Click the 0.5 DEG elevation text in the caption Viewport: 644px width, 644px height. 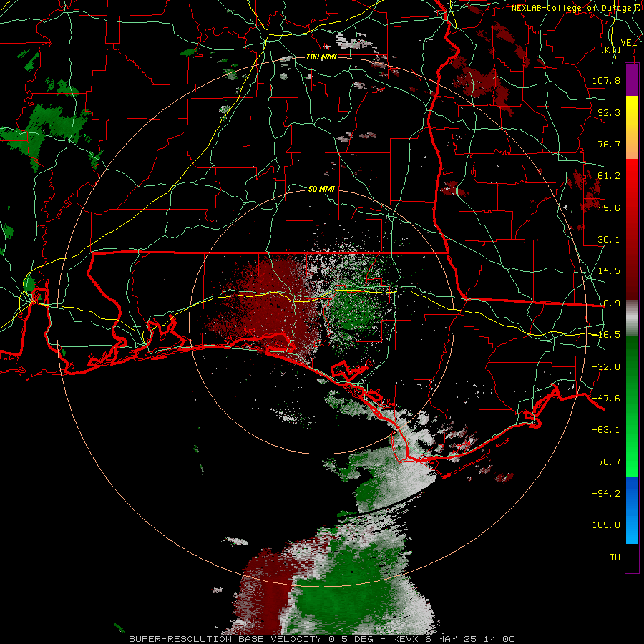click(352, 639)
